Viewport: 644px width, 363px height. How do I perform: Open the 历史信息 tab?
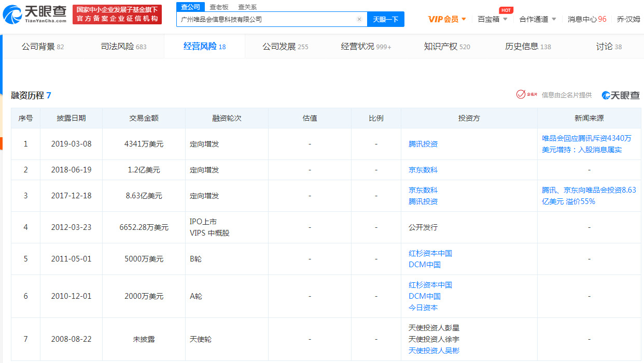pyautogui.click(x=528, y=47)
